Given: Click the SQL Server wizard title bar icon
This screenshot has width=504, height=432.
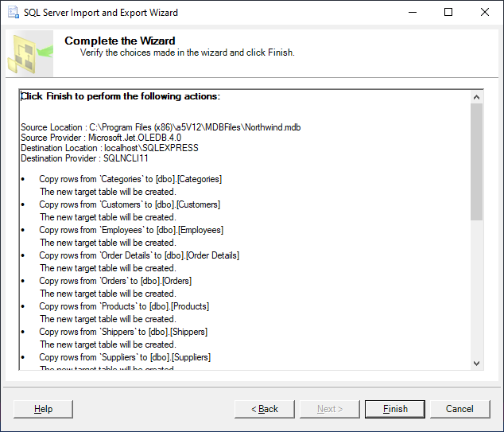Looking at the screenshot, I should [14, 12].
